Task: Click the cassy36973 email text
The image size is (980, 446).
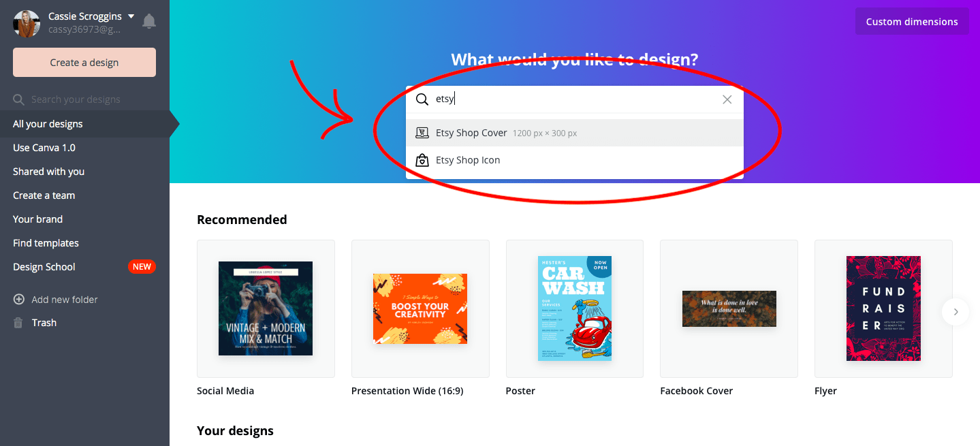Action: point(84,30)
